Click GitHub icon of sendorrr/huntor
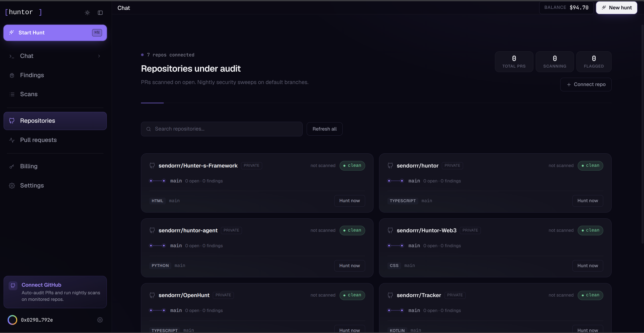The image size is (644, 333). (x=390, y=165)
